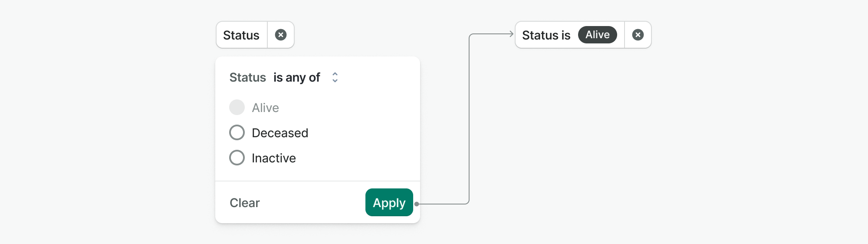Open the Status chip label on the left

click(241, 35)
